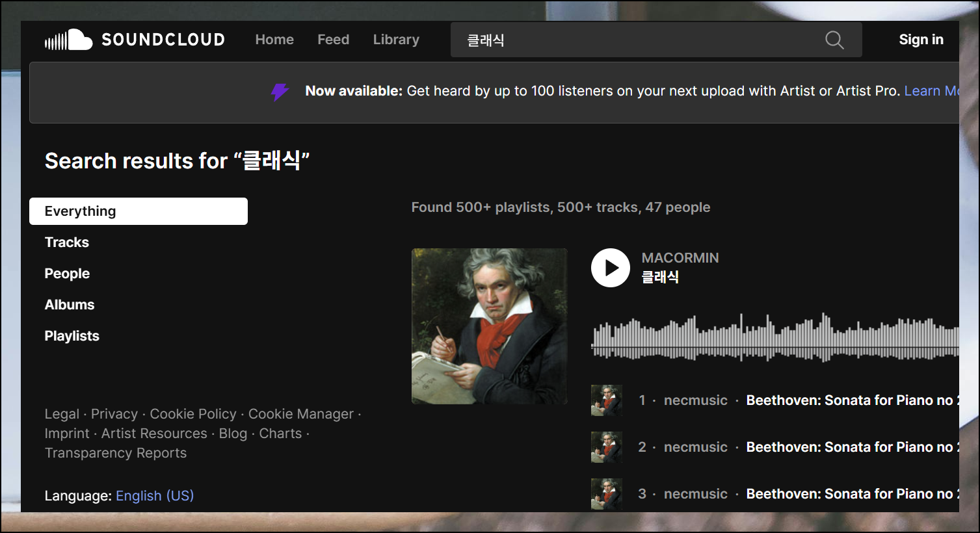Screen dimensions: 980x533
Task: Filter results by Tracks
Action: tap(67, 242)
